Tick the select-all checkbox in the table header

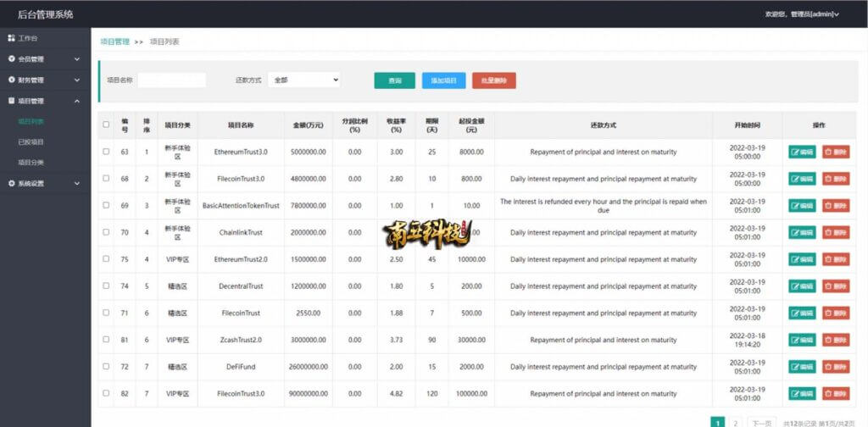click(106, 125)
